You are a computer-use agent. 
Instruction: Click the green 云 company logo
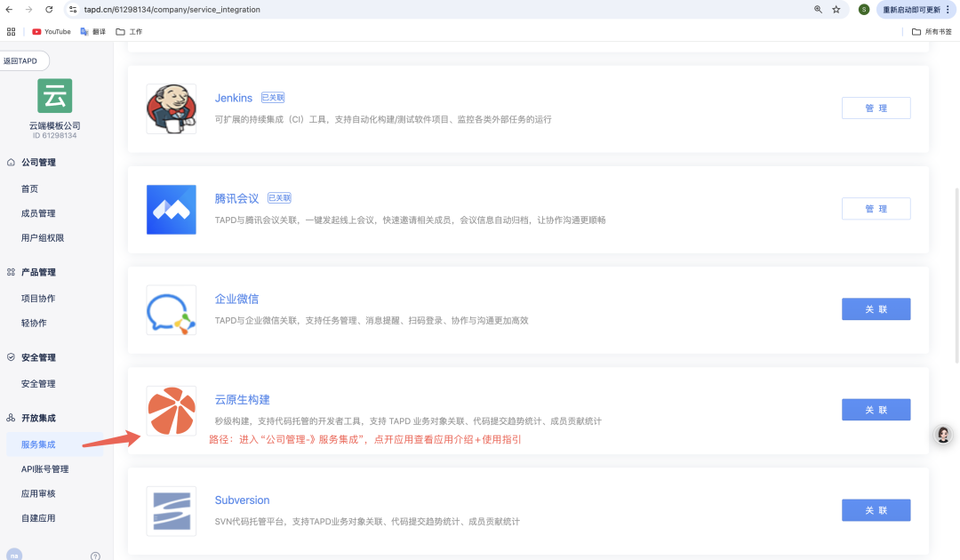click(x=54, y=95)
